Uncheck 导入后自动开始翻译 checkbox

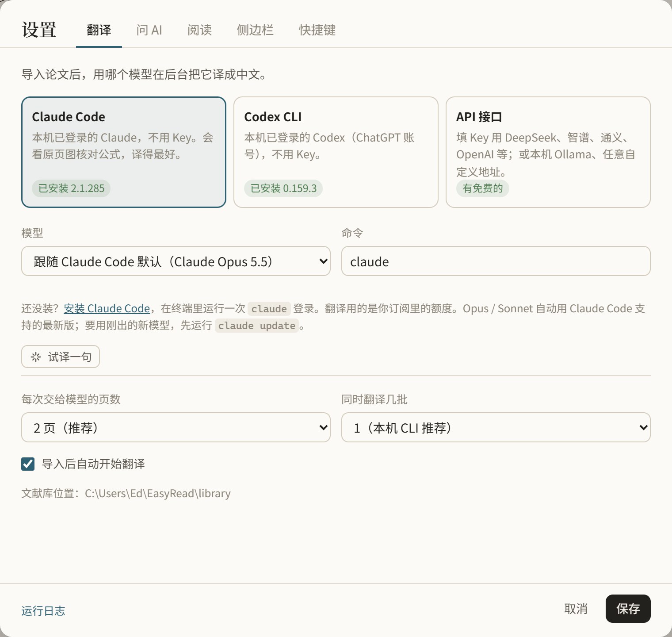28,464
